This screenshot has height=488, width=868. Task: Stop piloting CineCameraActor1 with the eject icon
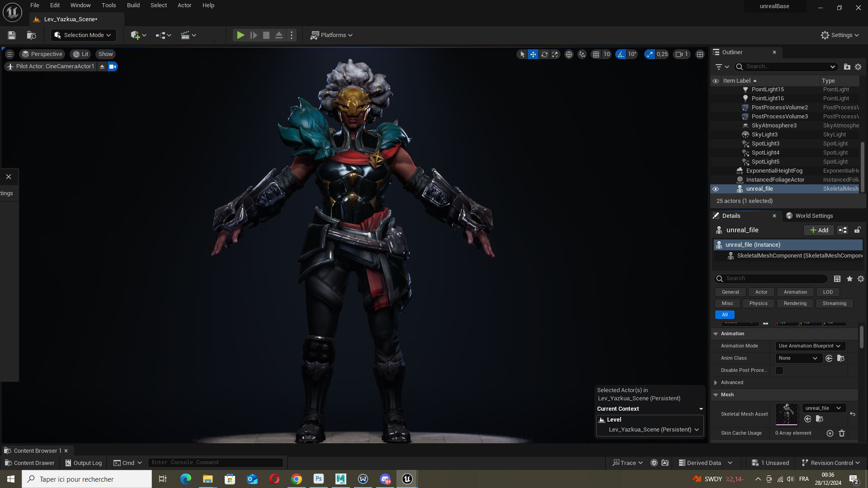(102, 66)
